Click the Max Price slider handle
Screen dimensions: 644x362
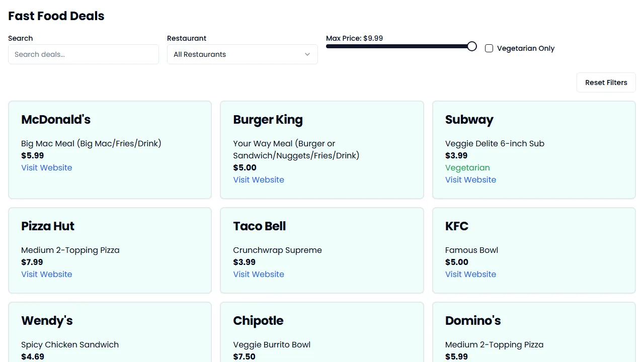[x=472, y=46]
